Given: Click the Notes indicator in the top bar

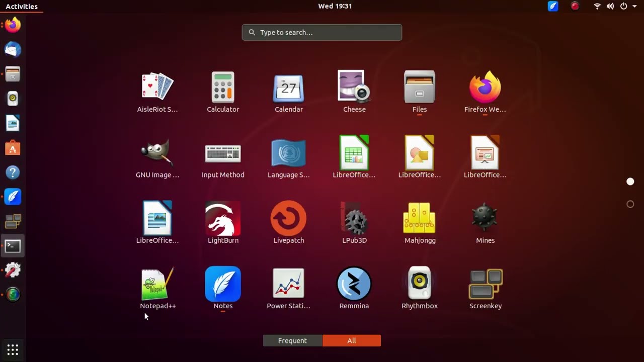Looking at the screenshot, I should tap(553, 6).
